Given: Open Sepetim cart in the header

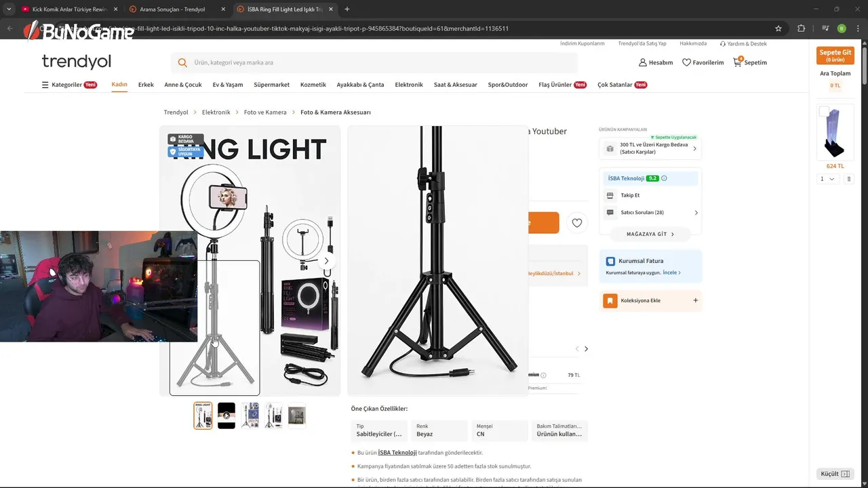Looking at the screenshot, I should click(x=750, y=62).
